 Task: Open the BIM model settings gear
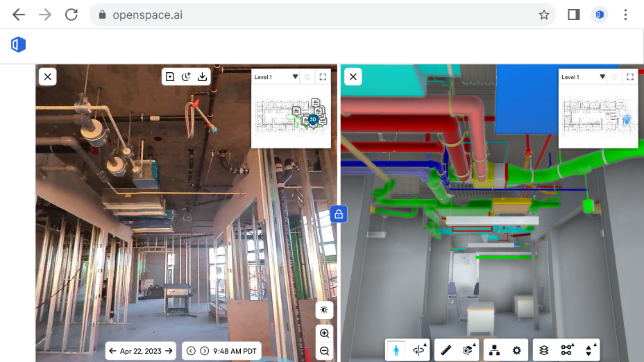click(x=516, y=350)
